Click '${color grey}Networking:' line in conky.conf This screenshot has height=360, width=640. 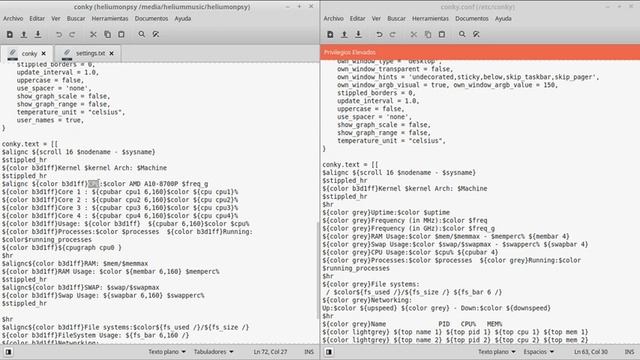[367, 300]
